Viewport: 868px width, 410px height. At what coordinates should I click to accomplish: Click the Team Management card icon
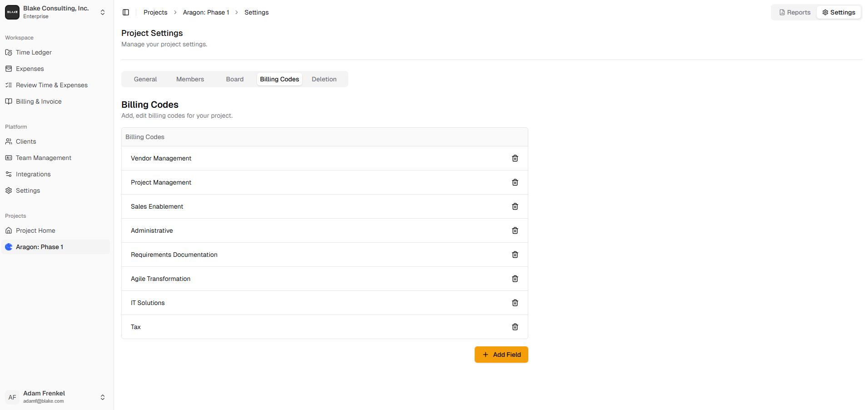9,158
